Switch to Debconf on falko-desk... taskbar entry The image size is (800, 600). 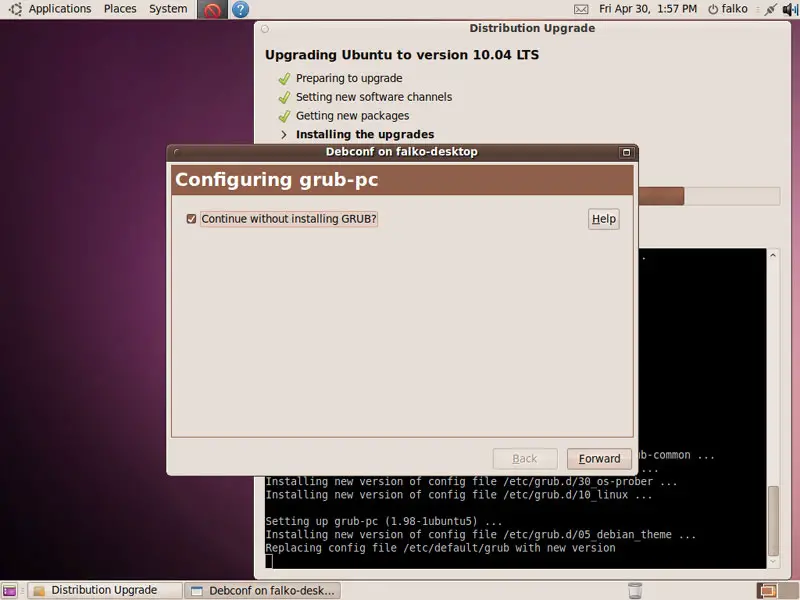(262, 590)
